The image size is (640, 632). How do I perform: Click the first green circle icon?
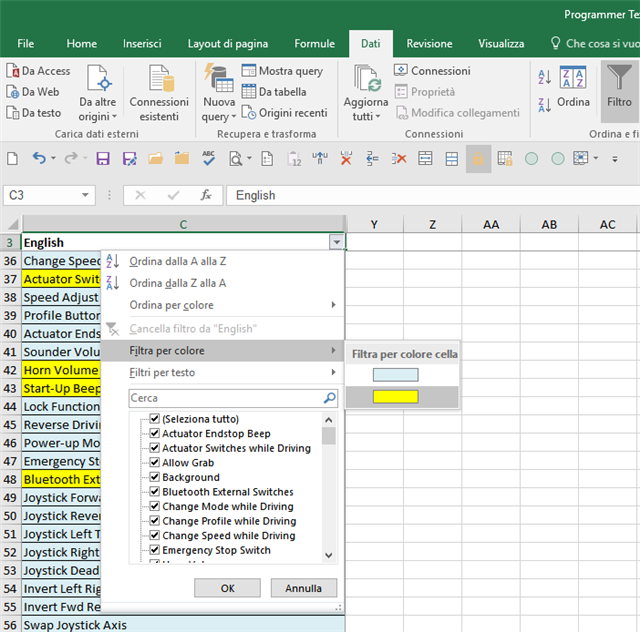[531, 158]
